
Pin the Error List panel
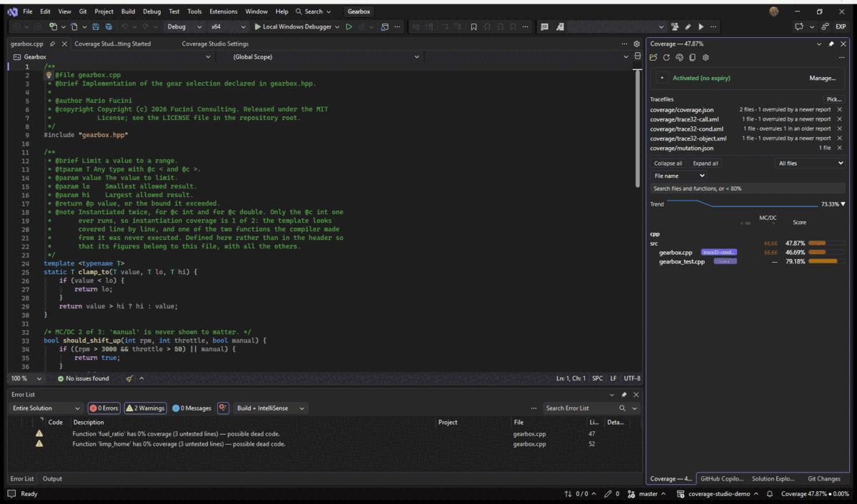point(624,394)
